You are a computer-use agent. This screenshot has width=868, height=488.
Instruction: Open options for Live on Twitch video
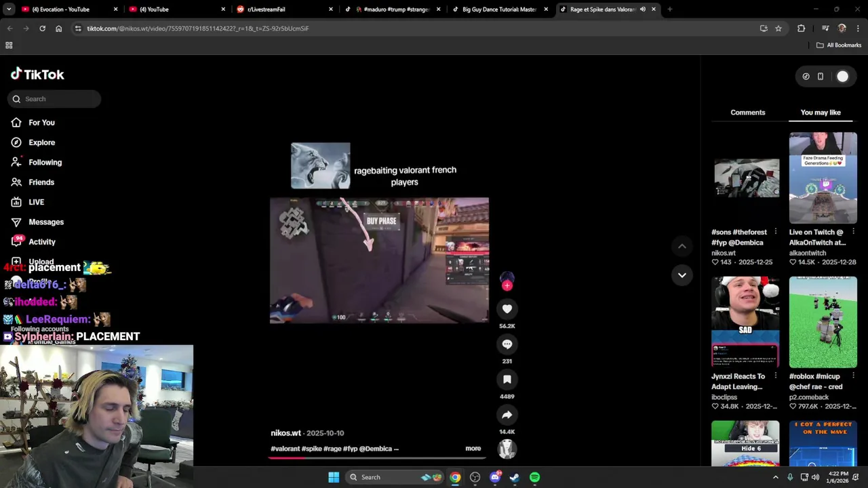pos(853,232)
